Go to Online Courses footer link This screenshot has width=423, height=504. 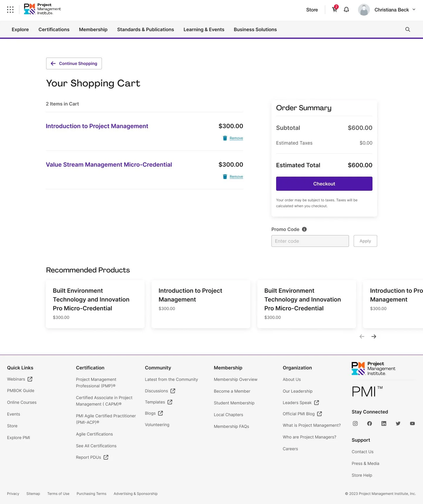click(22, 402)
